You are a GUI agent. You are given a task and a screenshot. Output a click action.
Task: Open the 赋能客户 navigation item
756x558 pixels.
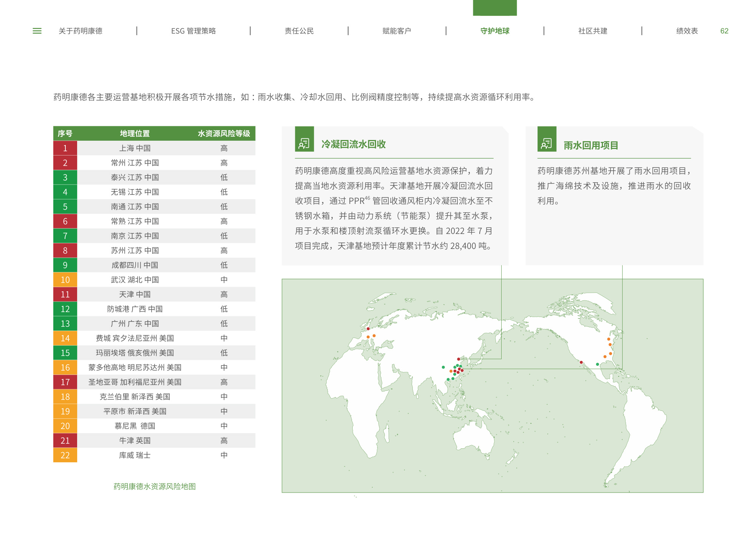click(397, 31)
